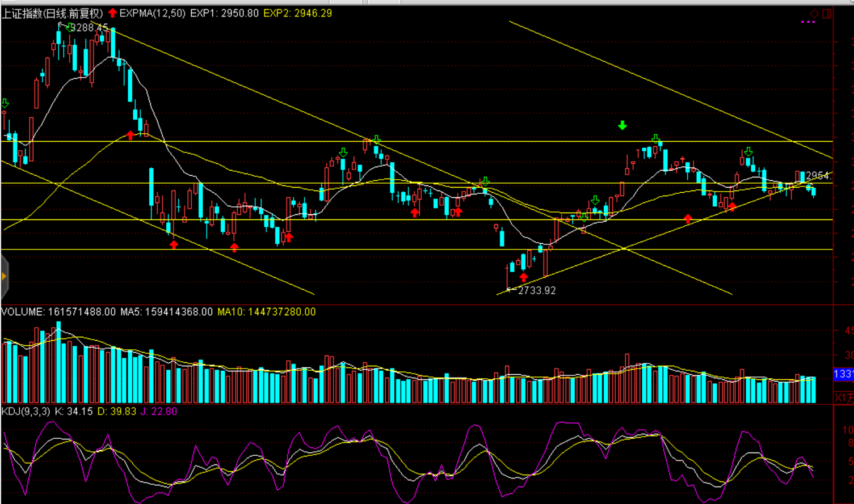
Task: Click the 3288.45 highest price label
Action: (x=89, y=27)
